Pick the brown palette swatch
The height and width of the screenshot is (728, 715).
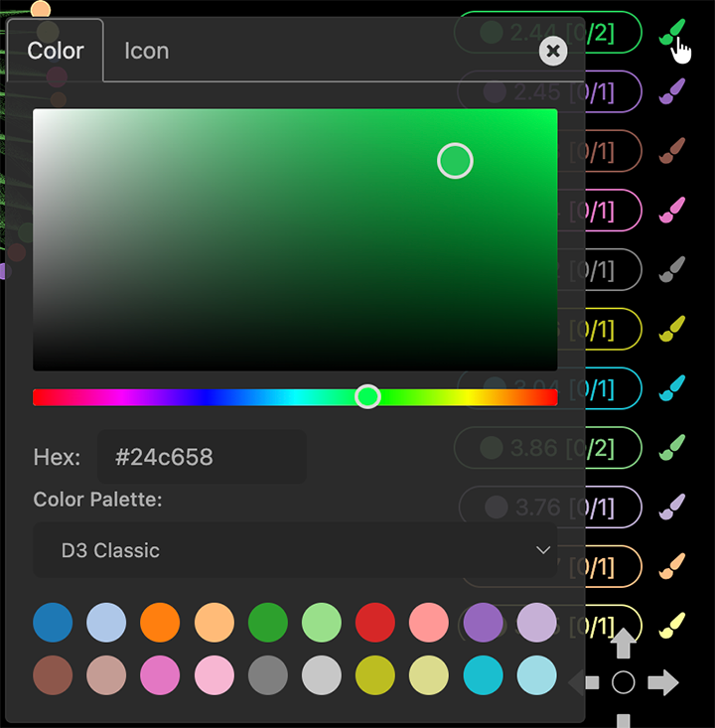[53, 675]
